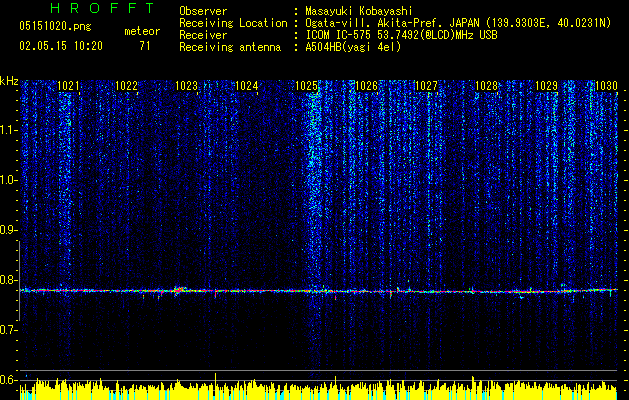Click the 1023 time marker
629x400 pixels.
point(187,86)
